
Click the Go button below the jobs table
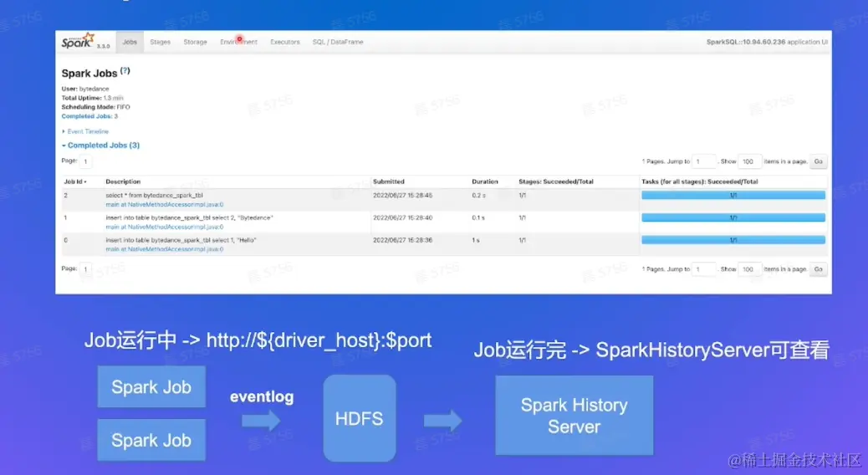[x=818, y=269]
